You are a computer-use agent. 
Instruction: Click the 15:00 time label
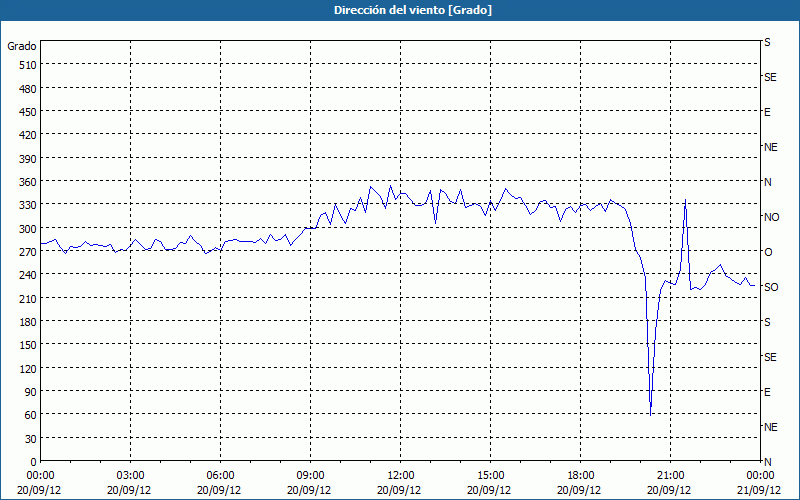point(490,476)
